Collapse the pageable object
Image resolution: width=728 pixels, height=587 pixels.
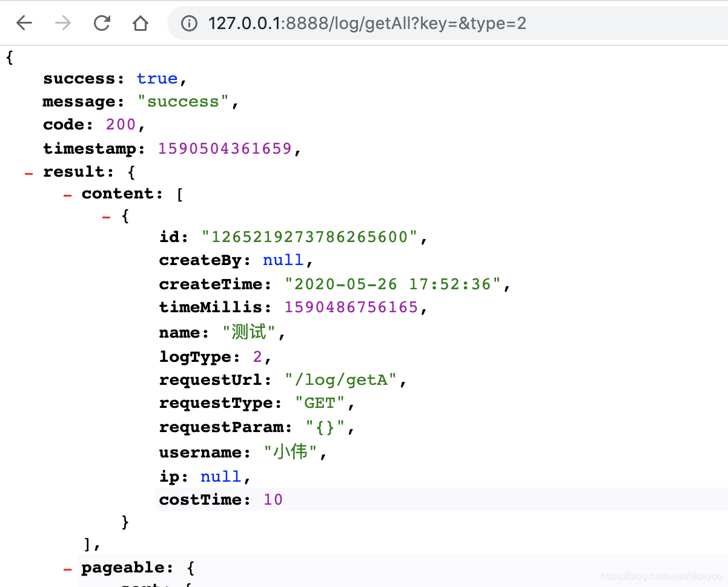pos(67,569)
